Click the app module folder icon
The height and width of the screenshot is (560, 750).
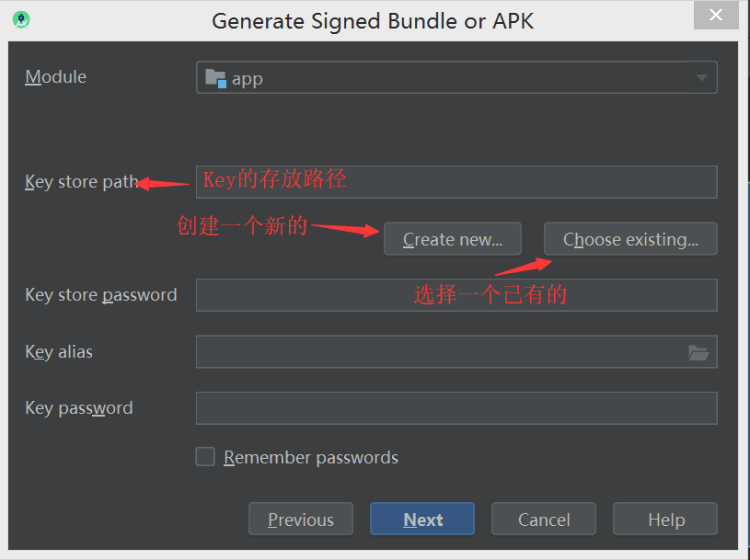[x=215, y=78]
